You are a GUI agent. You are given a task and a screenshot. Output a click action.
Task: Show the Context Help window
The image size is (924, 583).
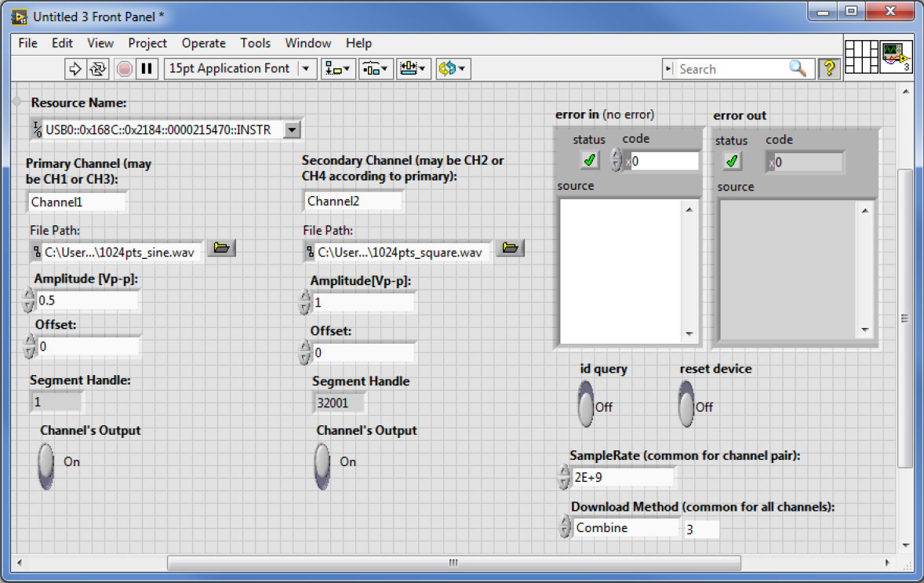coord(828,69)
